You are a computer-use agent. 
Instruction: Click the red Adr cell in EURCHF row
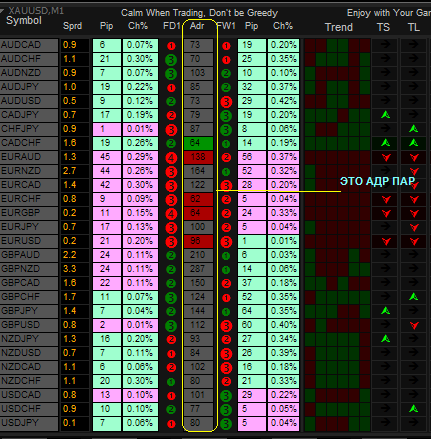(198, 199)
